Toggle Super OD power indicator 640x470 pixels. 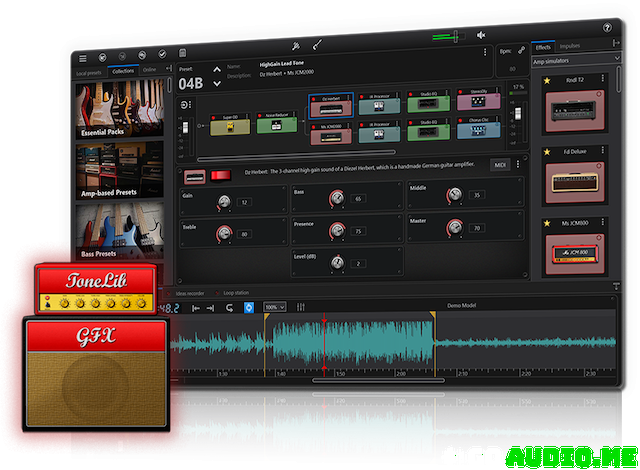click(213, 118)
